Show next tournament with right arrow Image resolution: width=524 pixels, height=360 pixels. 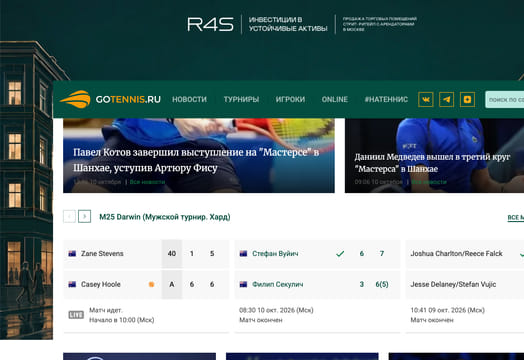tap(85, 217)
